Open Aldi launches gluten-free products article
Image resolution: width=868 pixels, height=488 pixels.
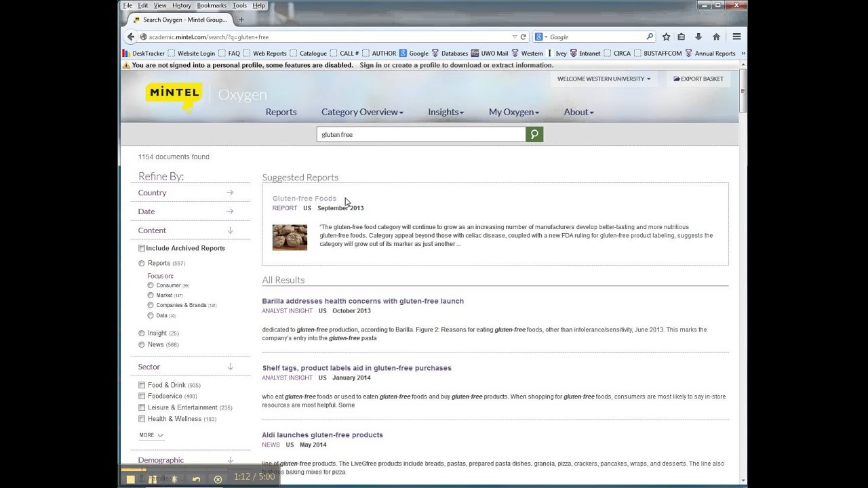[323, 435]
